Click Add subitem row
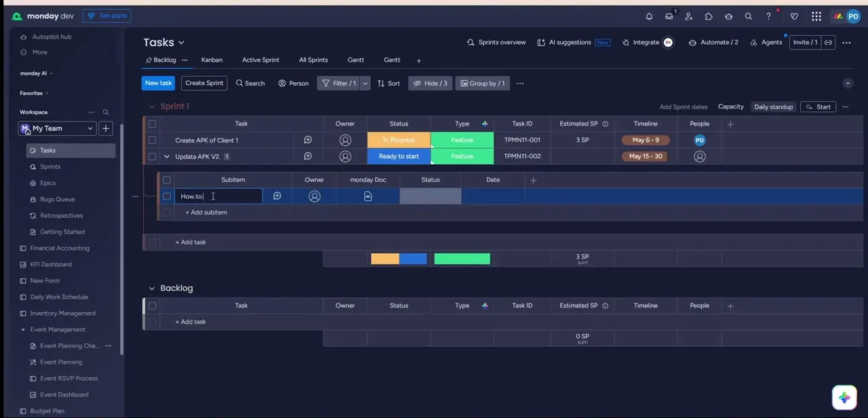868x418 pixels. 206,212
